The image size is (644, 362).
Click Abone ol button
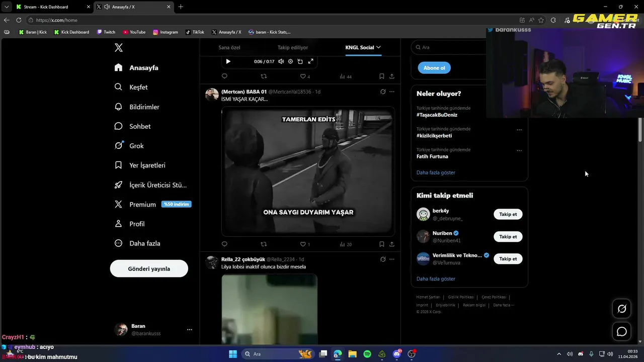[434, 68]
